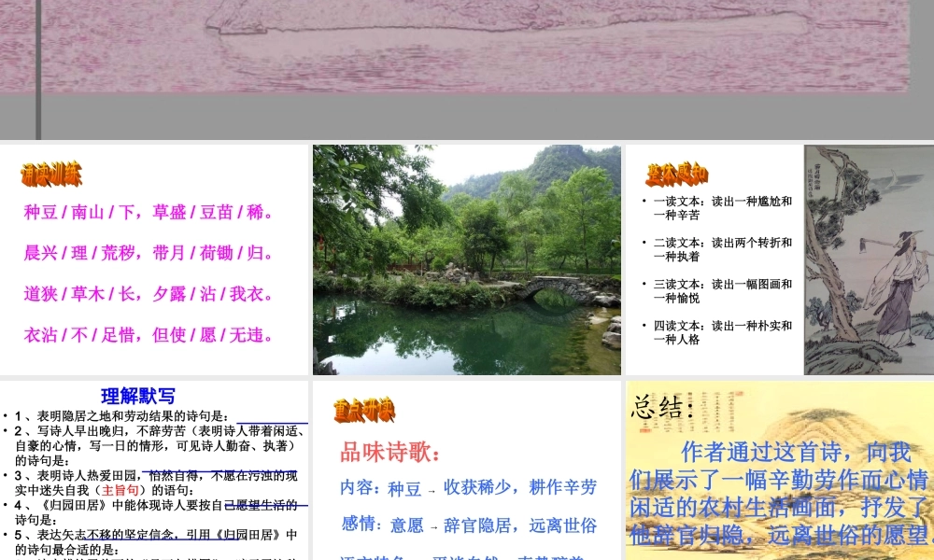Click the line 衣沾/不/足惜，但使/愿/无违。
Viewport: 934px width, 560px height.
click(x=149, y=335)
